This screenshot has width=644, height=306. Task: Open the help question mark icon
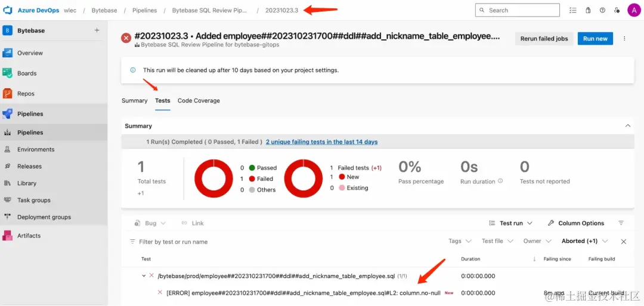pyautogui.click(x=602, y=10)
